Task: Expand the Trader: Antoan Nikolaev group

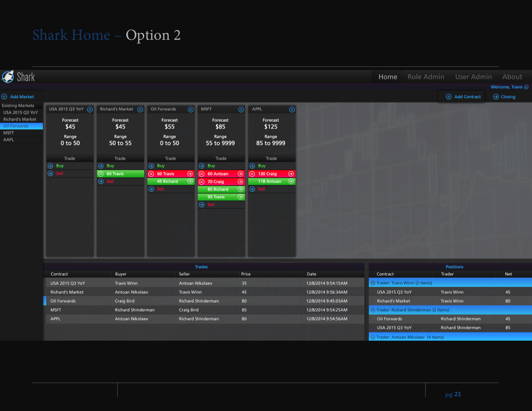Action: click(373, 337)
